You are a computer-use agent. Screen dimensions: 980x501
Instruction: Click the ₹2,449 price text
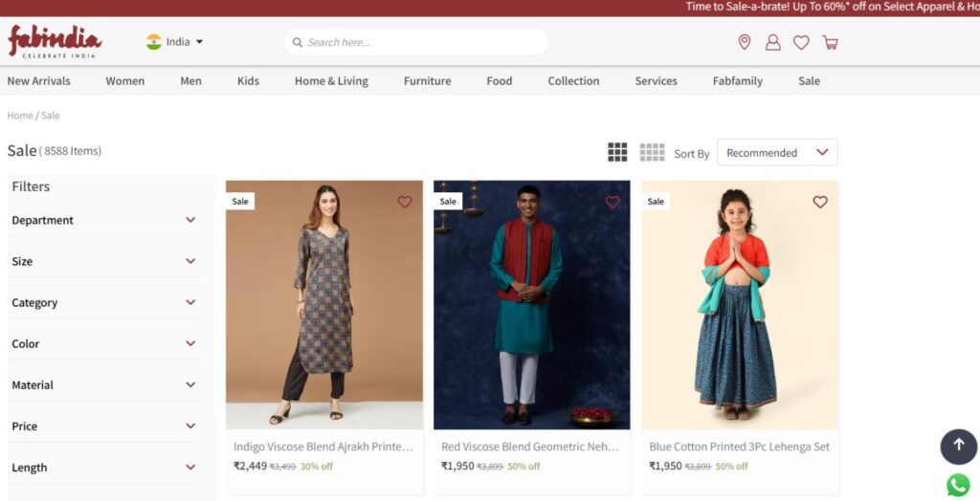click(250, 466)
